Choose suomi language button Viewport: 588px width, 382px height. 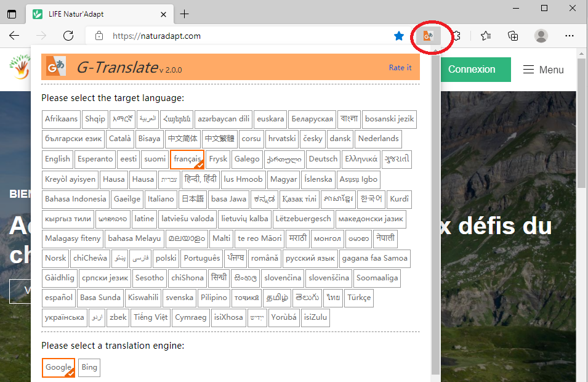155,159
